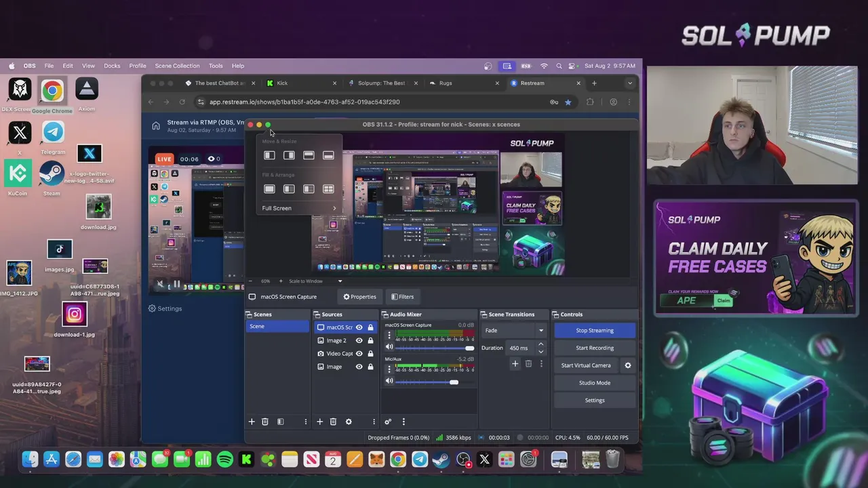Viewport: 868px width, 488px height.
Task: Tile window to top half option
Action: pyautogui.click(x=309, y=155)
